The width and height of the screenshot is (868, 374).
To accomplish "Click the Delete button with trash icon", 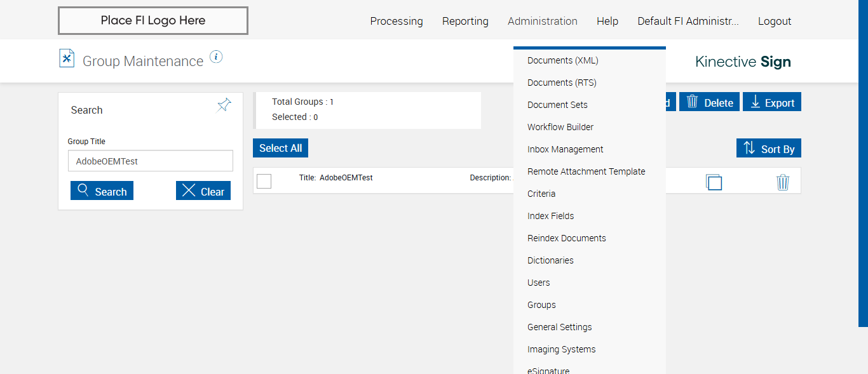I will coord(709,102).
